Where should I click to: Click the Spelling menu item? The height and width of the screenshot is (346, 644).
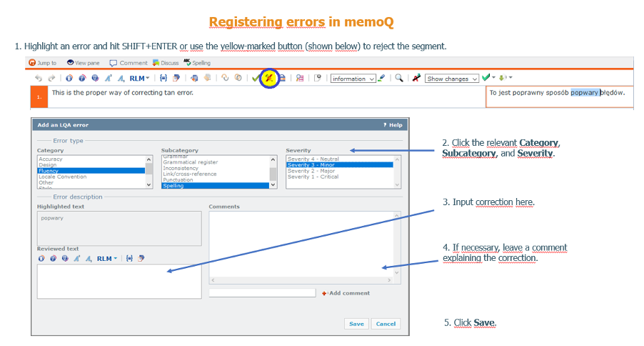click(x=197, y=62)
